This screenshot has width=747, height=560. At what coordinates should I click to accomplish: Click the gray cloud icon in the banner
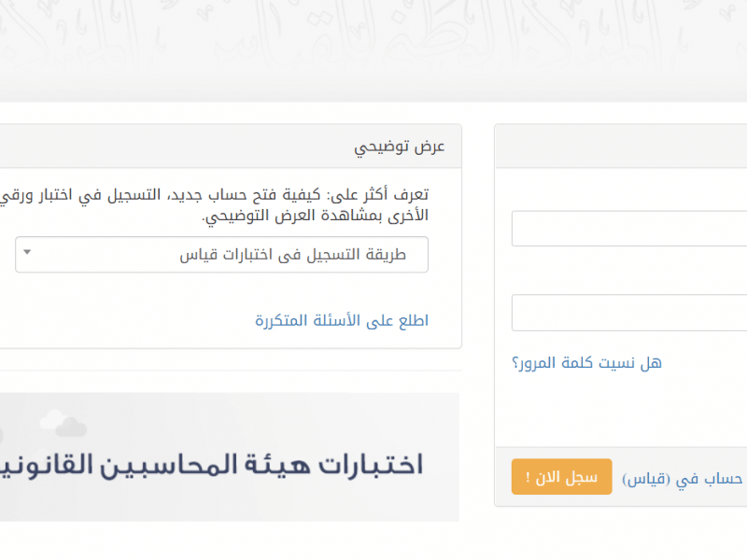pyautogui.click(x=72, y=427)
